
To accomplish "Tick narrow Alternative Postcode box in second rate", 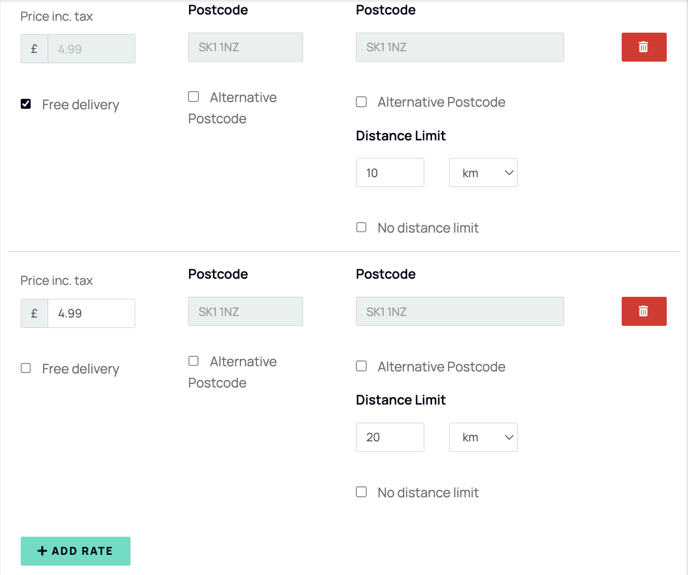I will tap(194, 361).
